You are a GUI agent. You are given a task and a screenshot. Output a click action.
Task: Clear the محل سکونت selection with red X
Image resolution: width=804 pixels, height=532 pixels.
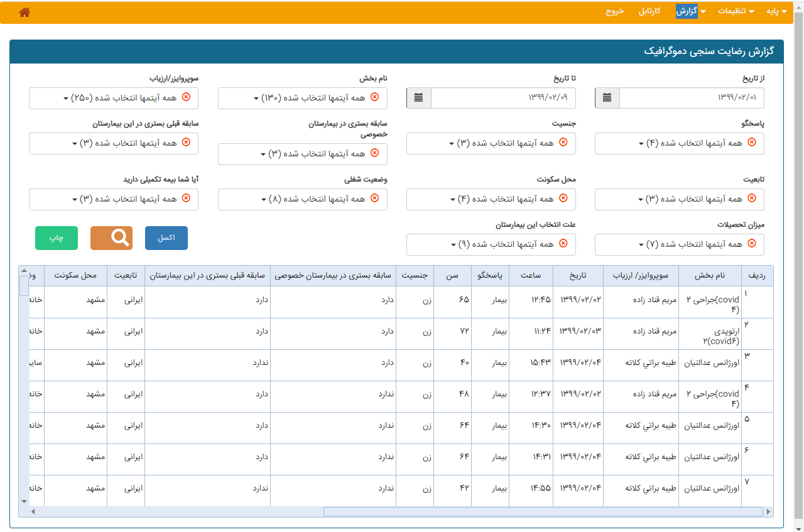click(x=563, y=198)
